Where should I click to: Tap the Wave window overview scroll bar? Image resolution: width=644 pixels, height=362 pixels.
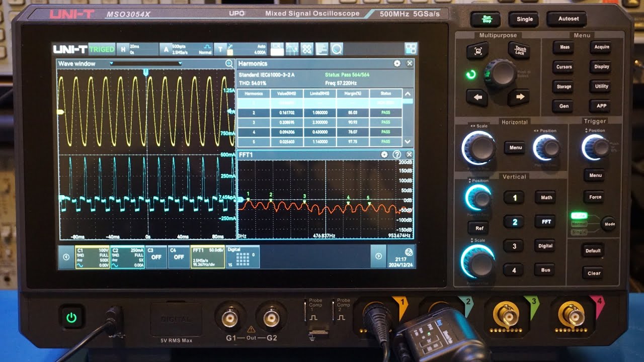(x=146, y=63)
